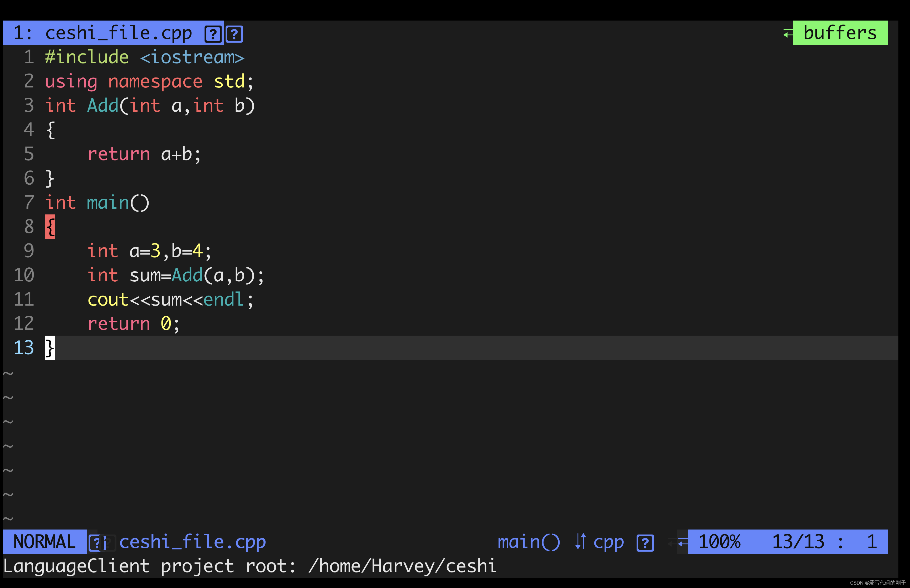
Task: Click <iostream> header in line 1
Action: click(x=192, y=57)
